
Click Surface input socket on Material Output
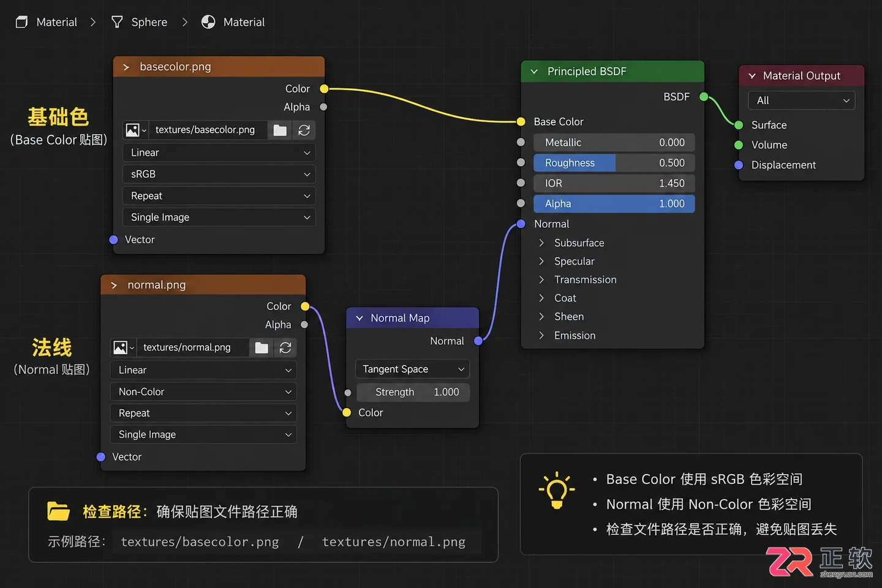pyautogui.click(x=739, y=125)
